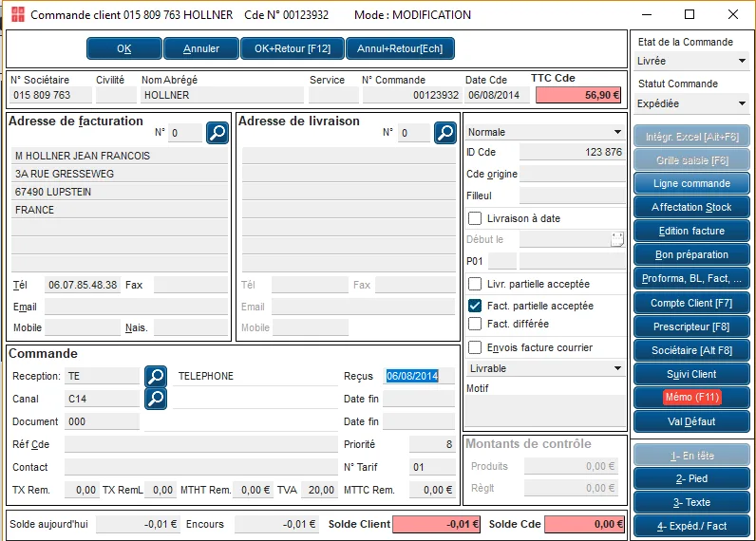Click the Réf Cde input field
The image size is (756, 541).
pos(201,444)
